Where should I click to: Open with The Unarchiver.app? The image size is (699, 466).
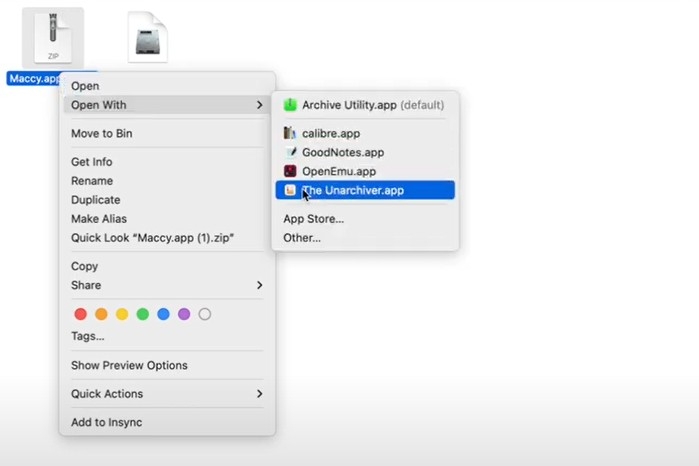(x=365, y=190)
